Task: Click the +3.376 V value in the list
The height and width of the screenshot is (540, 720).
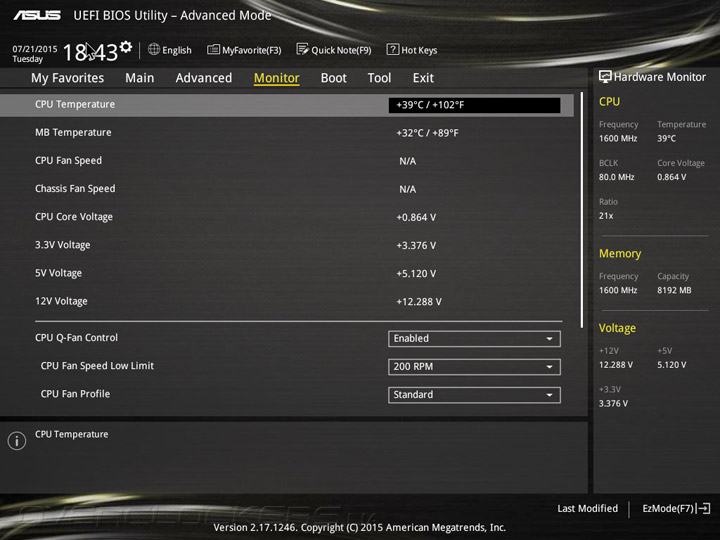Action: pyautogui.click(x=416, y=246)
